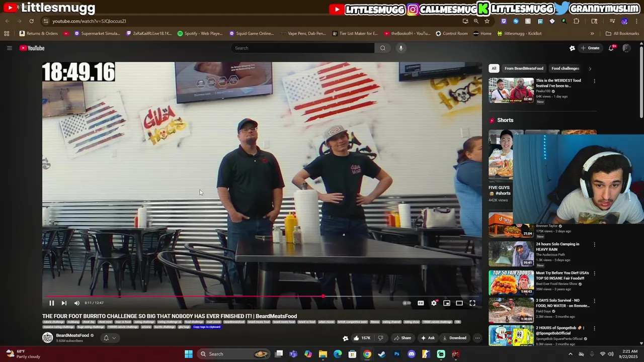Dislike the BeardMeatsFood video
The image size is (644, 362).
click(381, 338)
